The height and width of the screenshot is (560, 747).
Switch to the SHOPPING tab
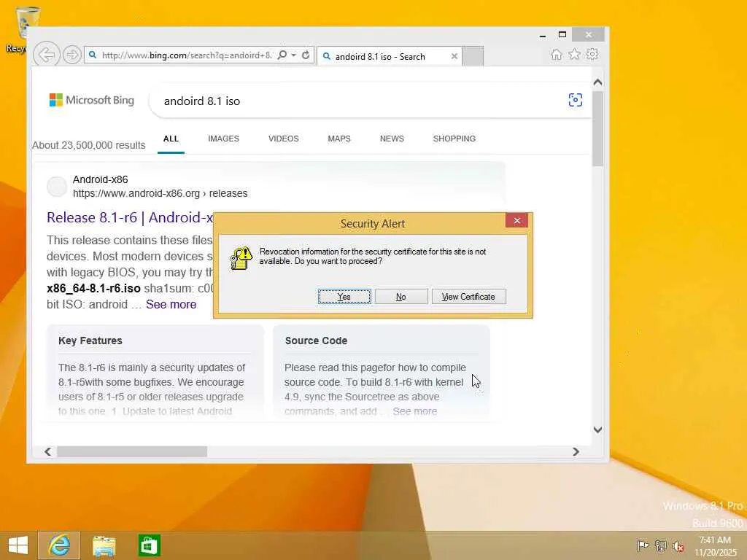click(x=454, y=139)
